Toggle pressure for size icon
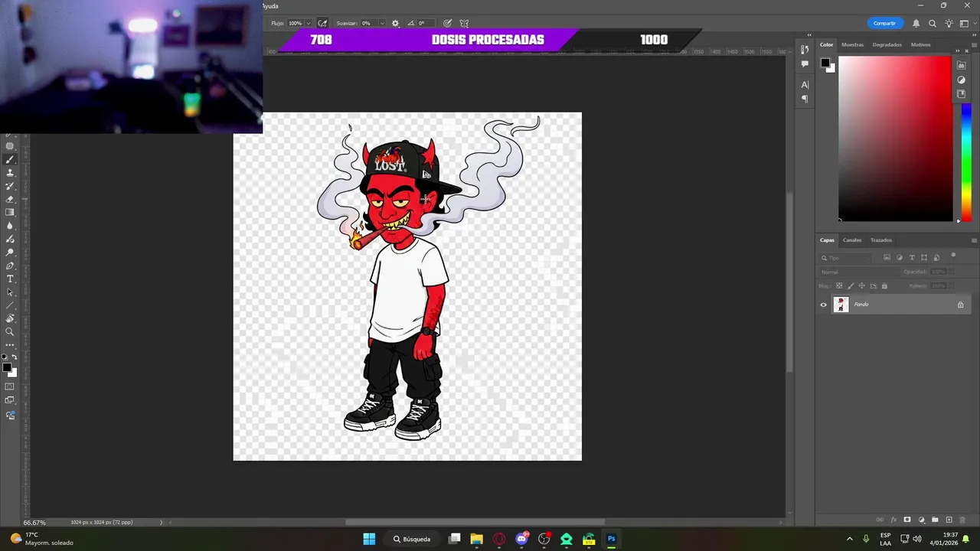Viewport: 980px width, 551px height. click(447, 23)
